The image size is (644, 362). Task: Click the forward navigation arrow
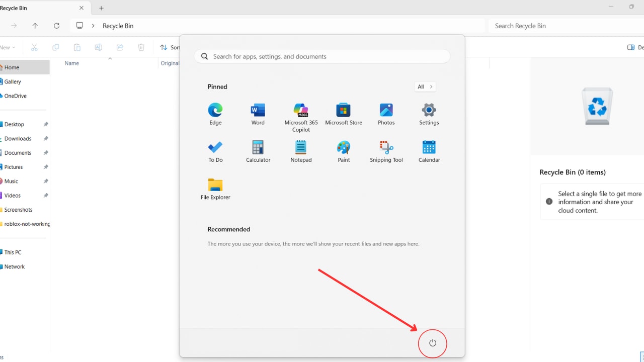click(14, 26)
